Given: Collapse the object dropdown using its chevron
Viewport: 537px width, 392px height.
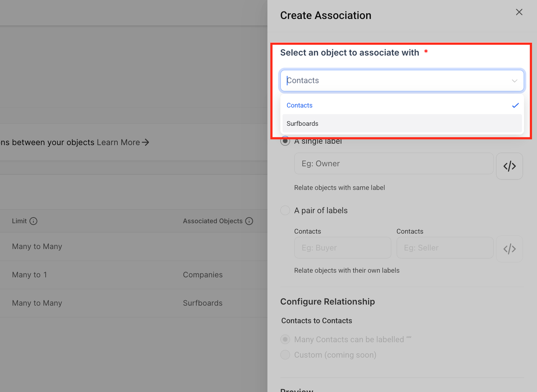Looking at the screenshot, I should pos(514,81).
